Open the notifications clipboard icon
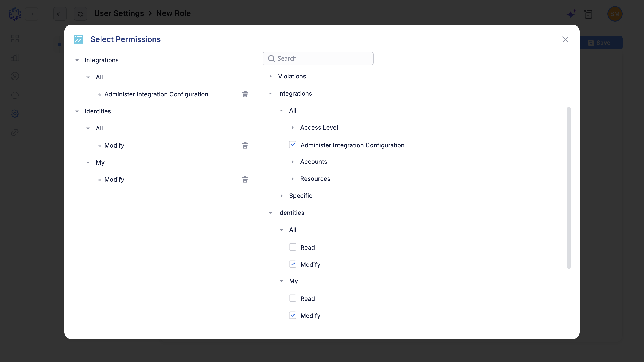Image resolution: width=644 pixels, height=362 pixels. [588, 14]
